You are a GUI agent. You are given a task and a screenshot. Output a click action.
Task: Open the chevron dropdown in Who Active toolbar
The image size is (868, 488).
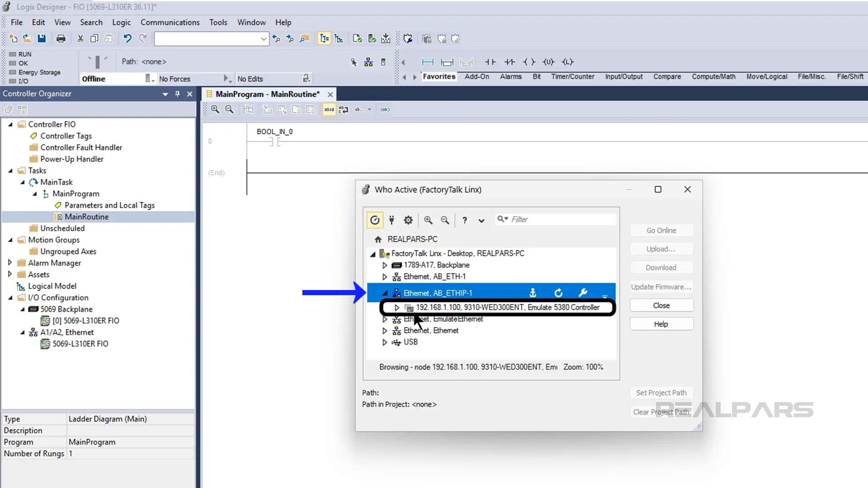[x=481, y=221]
